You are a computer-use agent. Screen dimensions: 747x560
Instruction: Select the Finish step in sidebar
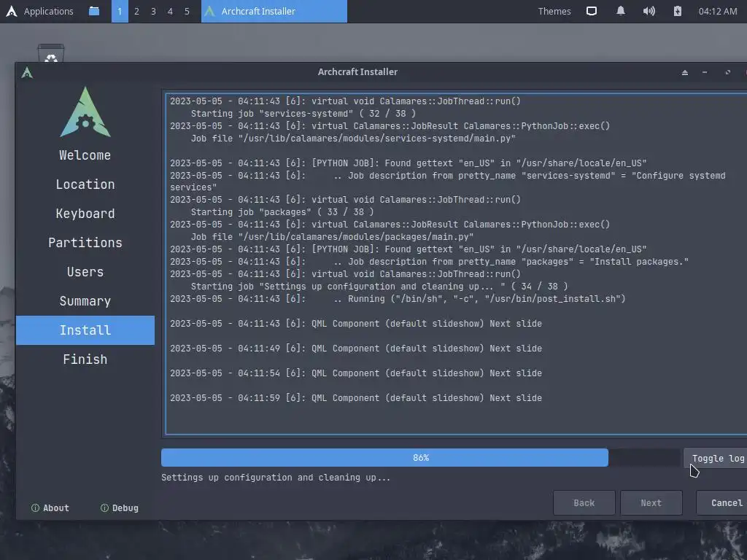85,359
